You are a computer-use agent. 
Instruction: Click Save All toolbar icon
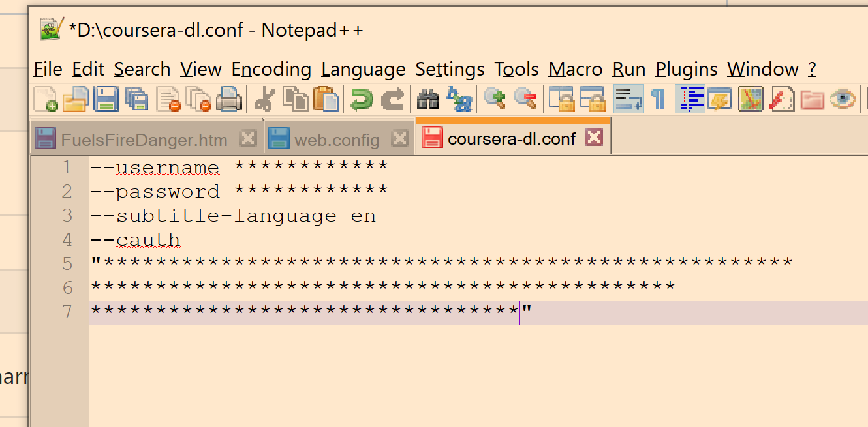tap(137, 99)
